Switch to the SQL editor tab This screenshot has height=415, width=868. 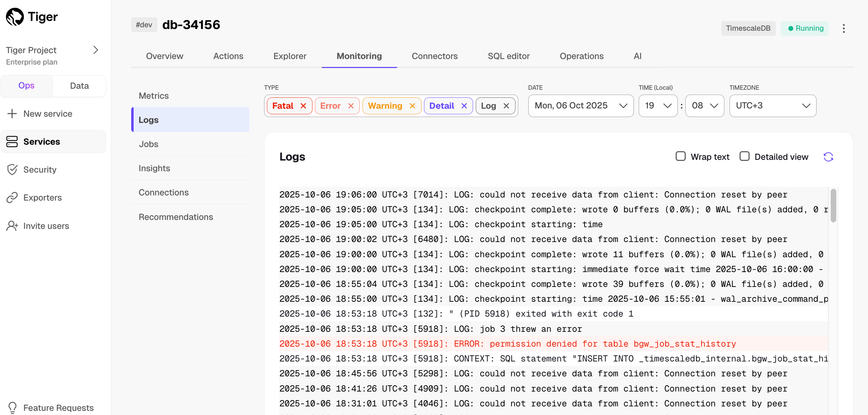click(x=508, y=56)
